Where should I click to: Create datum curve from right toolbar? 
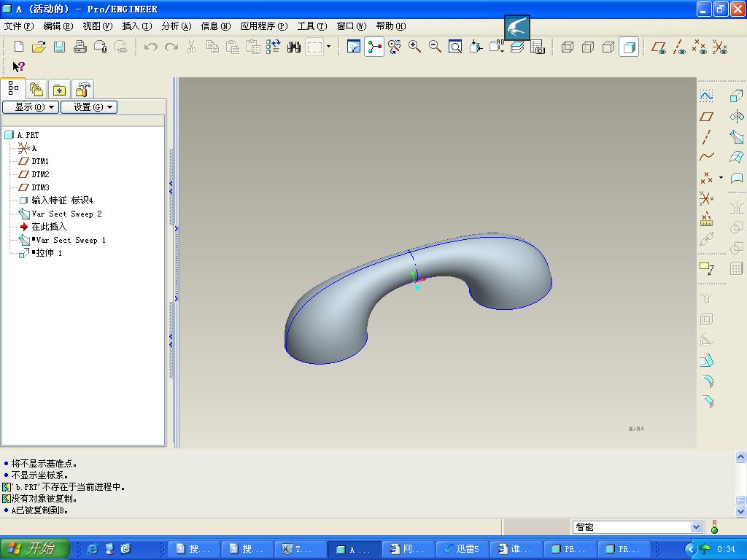pos(706,157)
